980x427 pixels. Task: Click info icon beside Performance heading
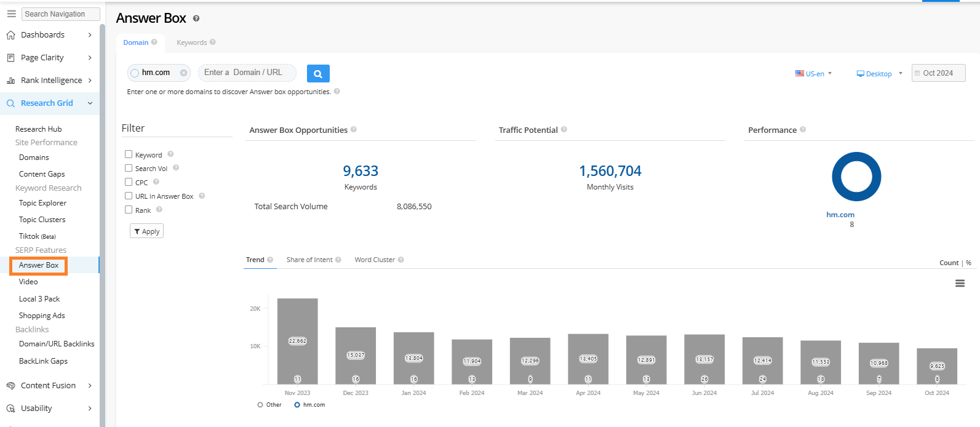[x=803, y=130]
